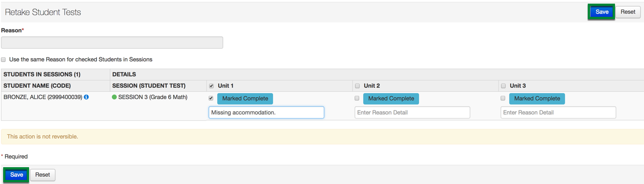Enable same Reason for checked Students checkbox

4,60
